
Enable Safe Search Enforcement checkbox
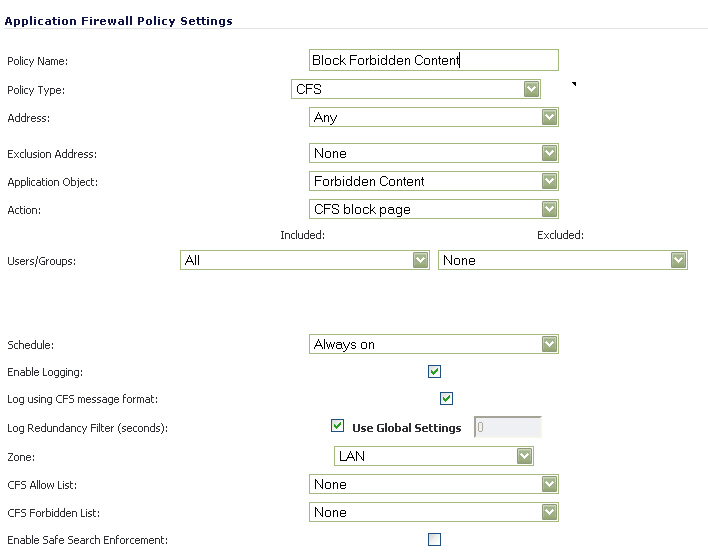tap(434, 540)
